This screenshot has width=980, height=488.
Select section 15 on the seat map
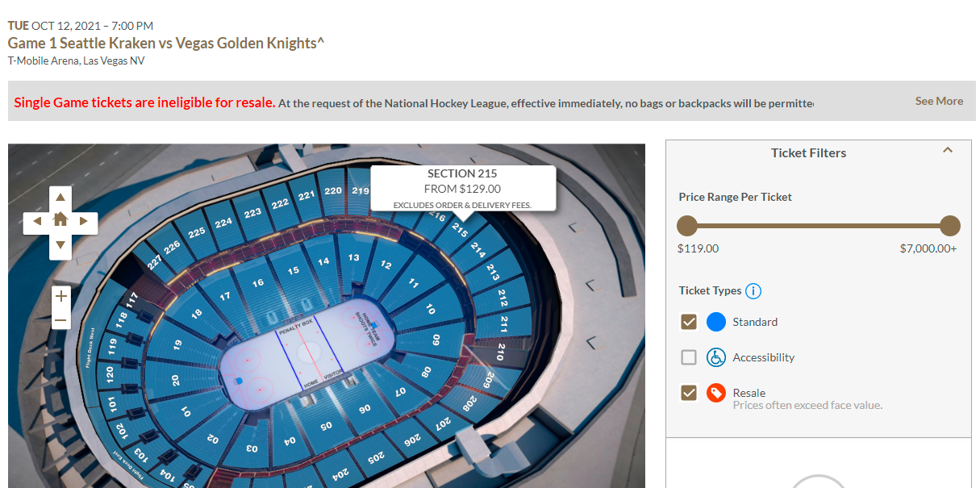coord(294,271)
